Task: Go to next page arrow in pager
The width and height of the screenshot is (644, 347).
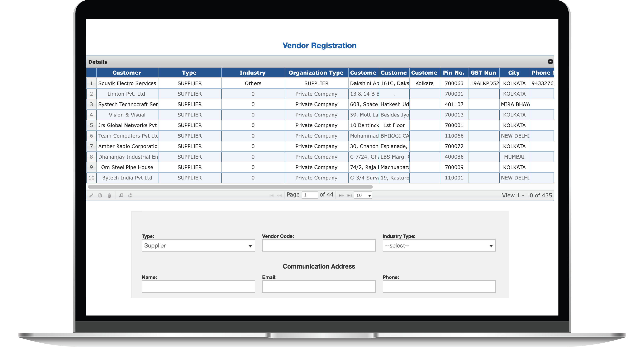Action: (341, 196)
